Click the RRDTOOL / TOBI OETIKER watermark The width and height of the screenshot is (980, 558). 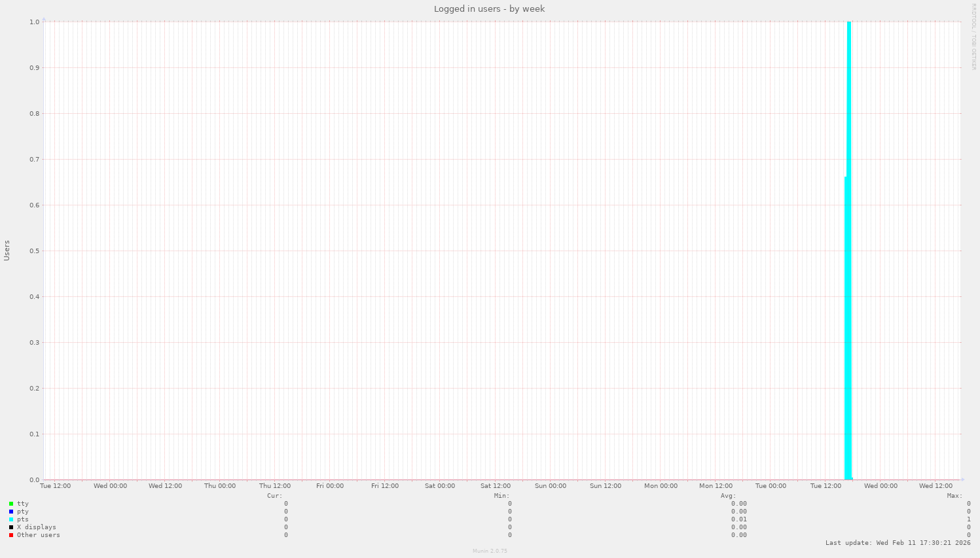[973, 36]
